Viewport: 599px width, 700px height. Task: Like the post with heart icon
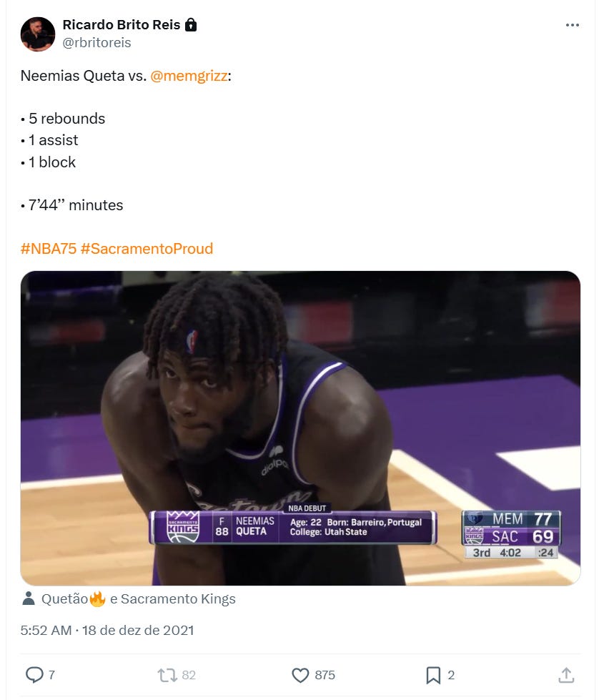tap(300, 675)
